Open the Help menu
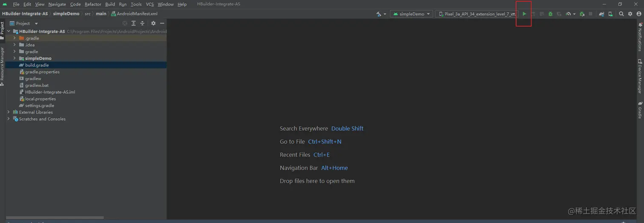The image size is (644, 223). [x=182, y=4]
